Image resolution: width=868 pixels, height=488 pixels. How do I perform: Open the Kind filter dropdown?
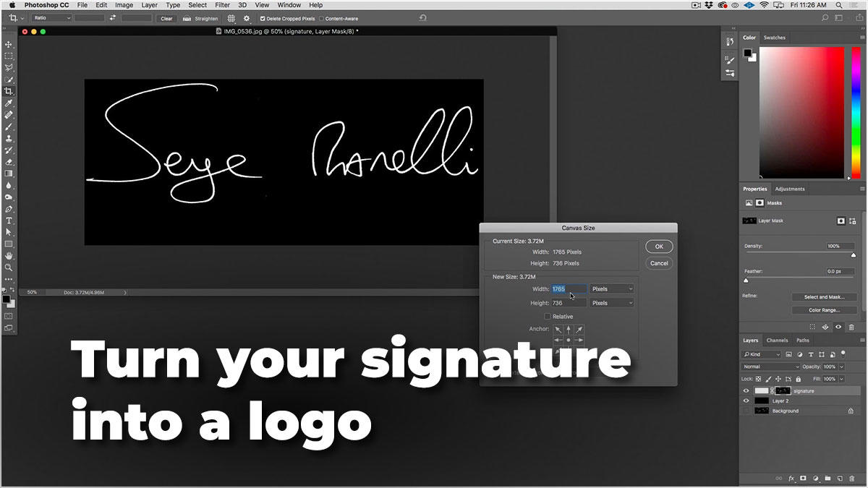pos(762,354)
